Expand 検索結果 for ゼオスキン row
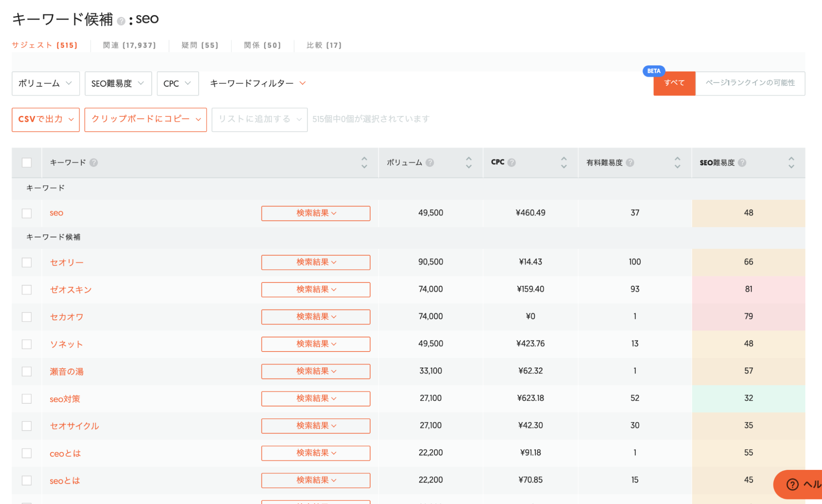This screenshot has height=504, width=822. pyautogui.click(x=316, y=289)
